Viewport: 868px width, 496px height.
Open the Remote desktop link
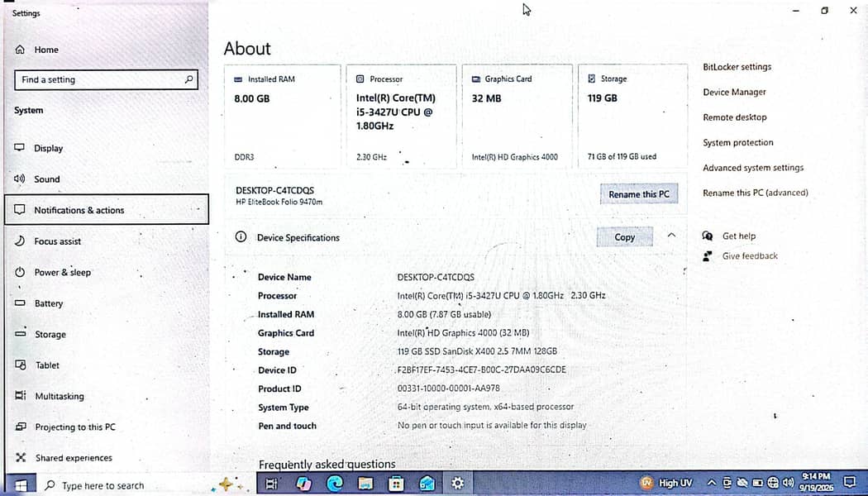coord(735,117)
